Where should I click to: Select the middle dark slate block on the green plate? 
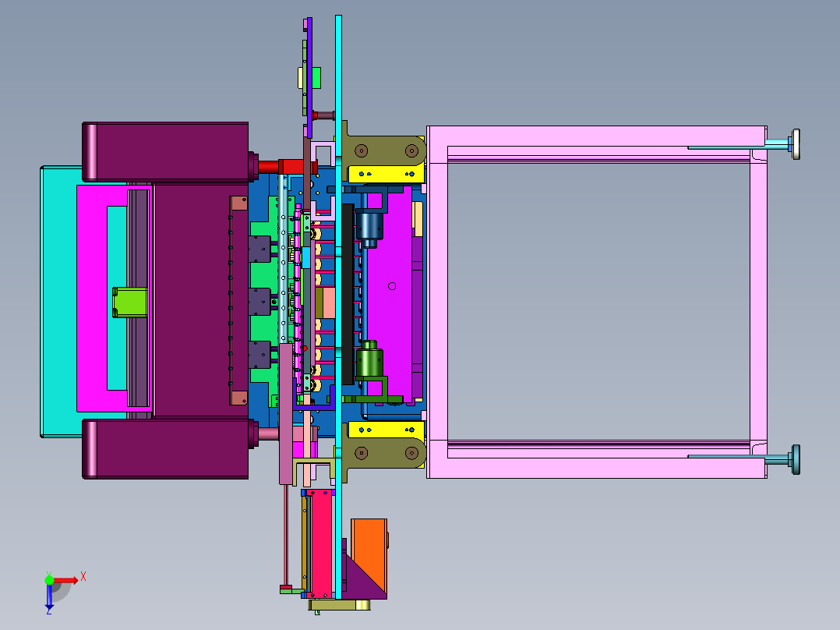259,302
